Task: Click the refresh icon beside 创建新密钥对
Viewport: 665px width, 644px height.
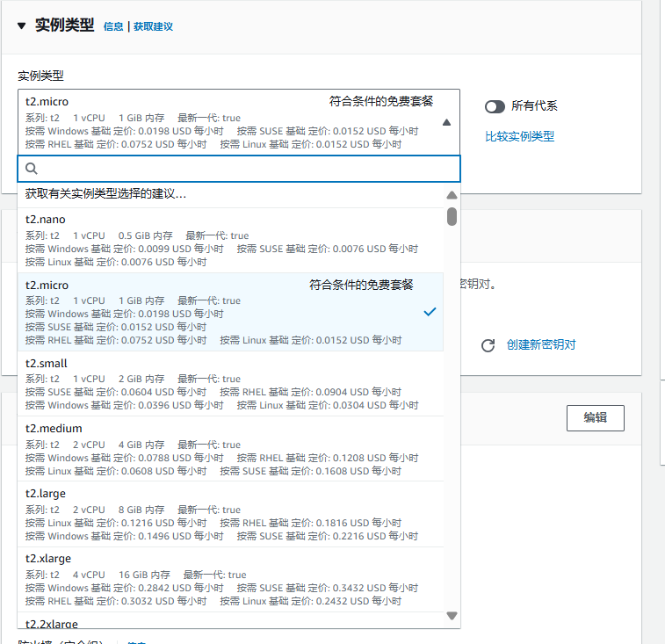Action: [488, 345]
